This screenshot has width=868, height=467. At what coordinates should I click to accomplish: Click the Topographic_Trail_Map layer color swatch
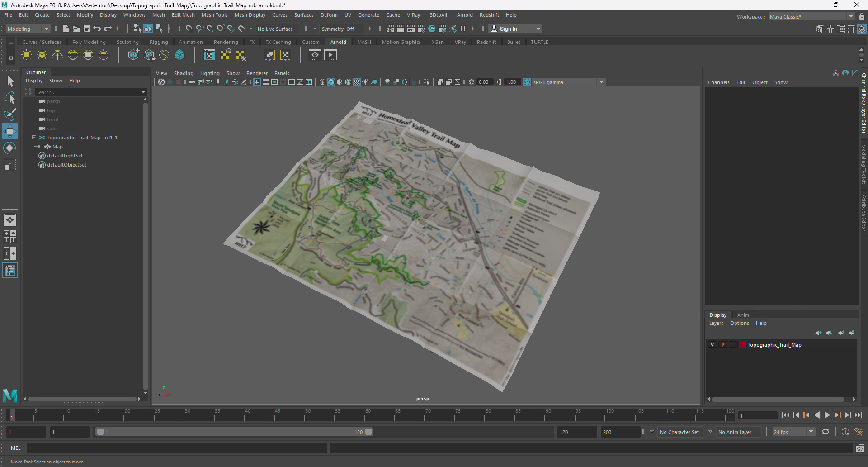(743, 345)
